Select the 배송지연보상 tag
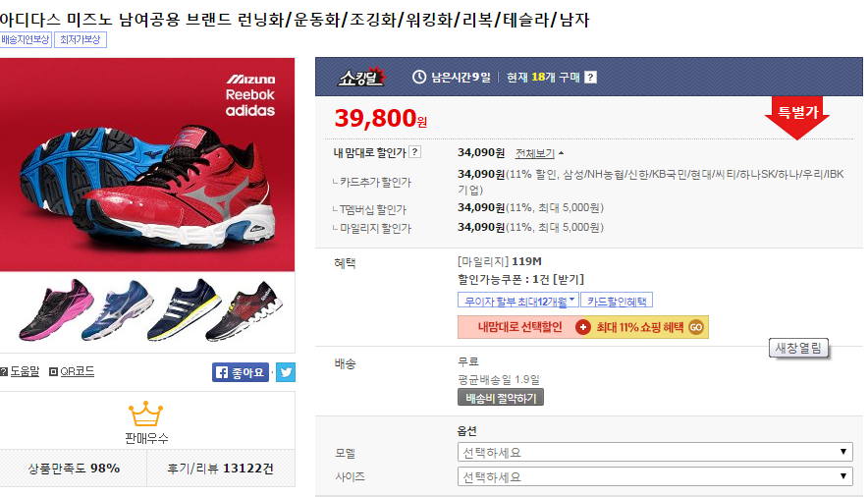 tap(26, 40)
